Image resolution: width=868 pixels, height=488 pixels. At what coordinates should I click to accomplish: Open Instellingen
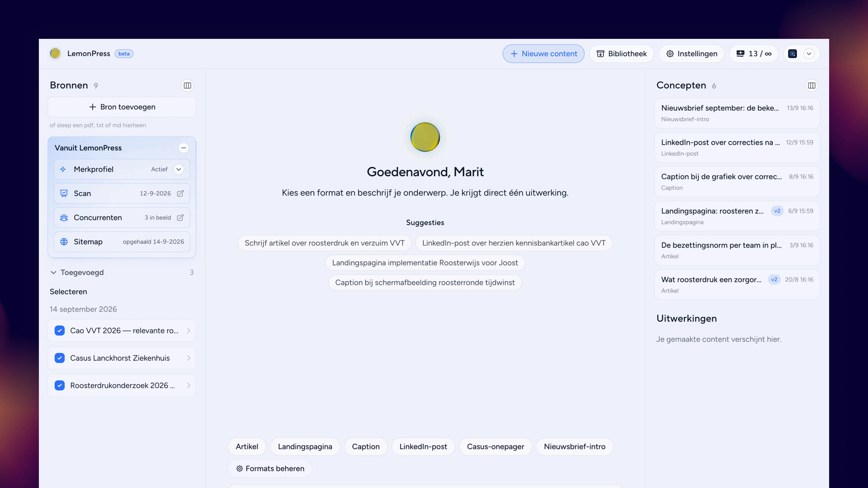691,54
